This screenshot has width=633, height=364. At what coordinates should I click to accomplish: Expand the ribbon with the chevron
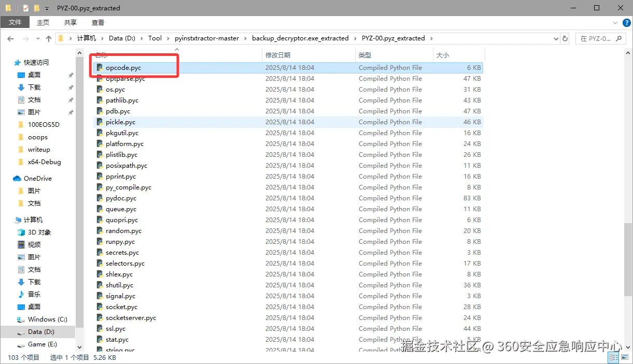coord(615,23)
